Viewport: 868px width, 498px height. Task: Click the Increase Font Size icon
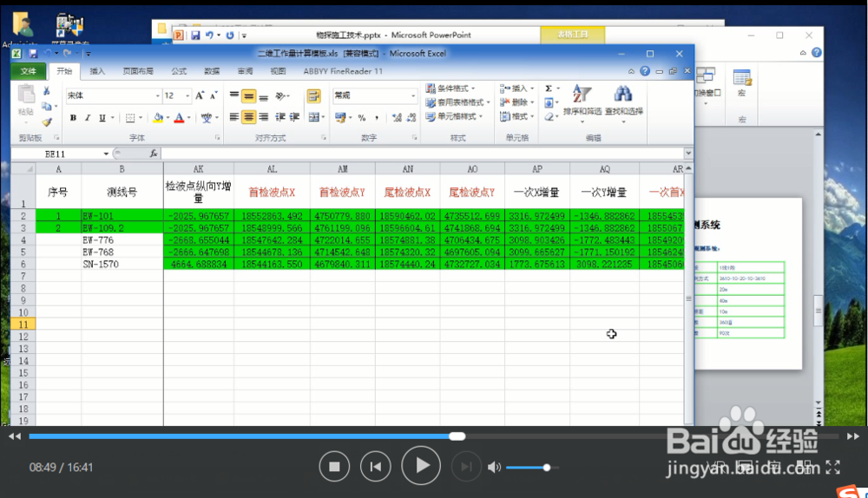tap(200, 95)
